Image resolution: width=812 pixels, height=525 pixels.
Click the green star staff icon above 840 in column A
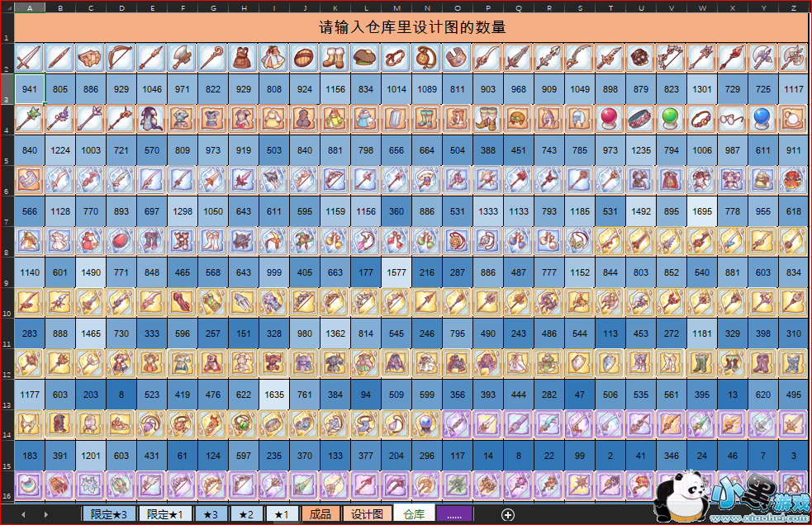pos(30,119)
